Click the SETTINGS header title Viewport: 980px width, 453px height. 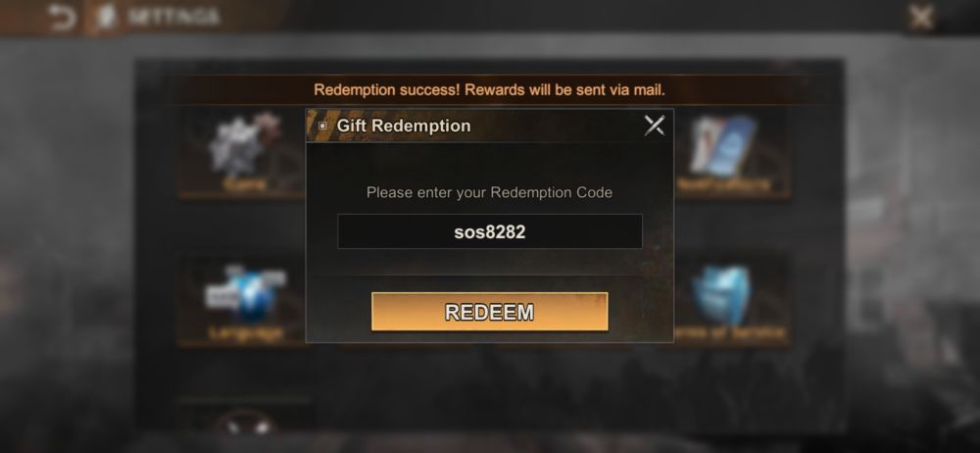173,17
